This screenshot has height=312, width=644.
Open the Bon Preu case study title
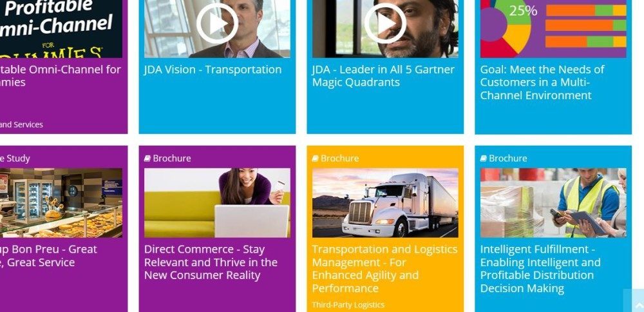(48, 256)
